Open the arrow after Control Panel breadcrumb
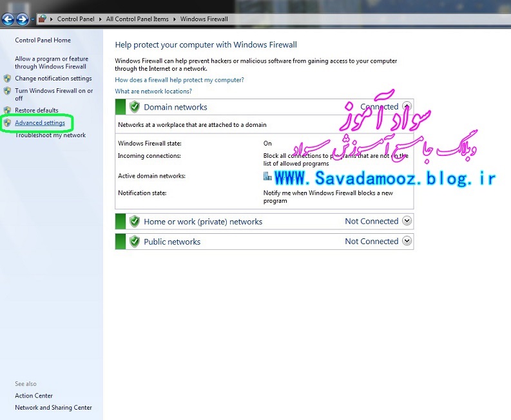 100,19
